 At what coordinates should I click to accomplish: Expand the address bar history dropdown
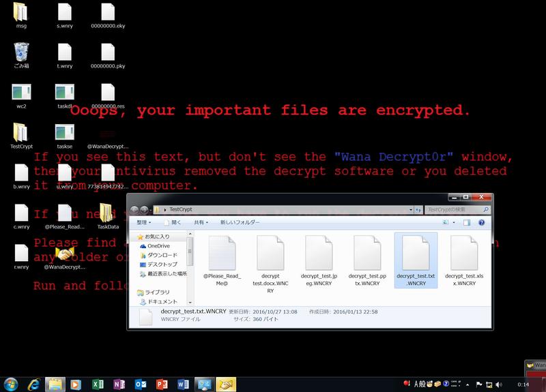coord(411,210)
